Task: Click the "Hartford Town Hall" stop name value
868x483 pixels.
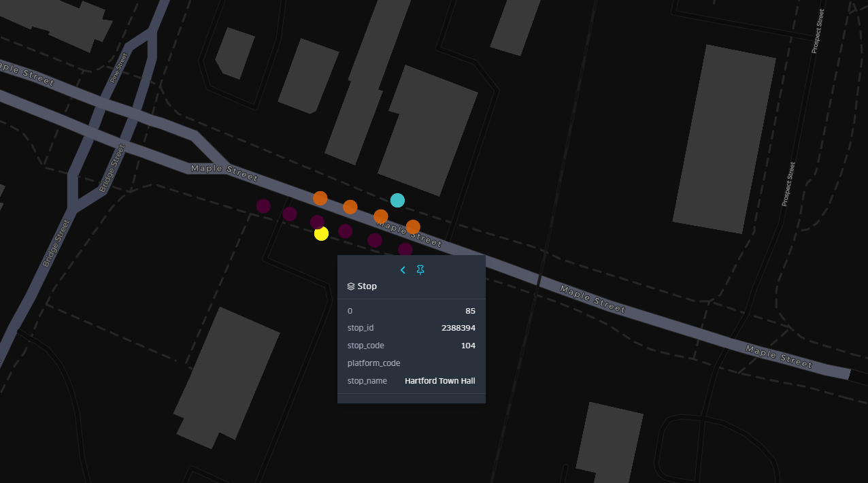Action: (x=439, y=380)
